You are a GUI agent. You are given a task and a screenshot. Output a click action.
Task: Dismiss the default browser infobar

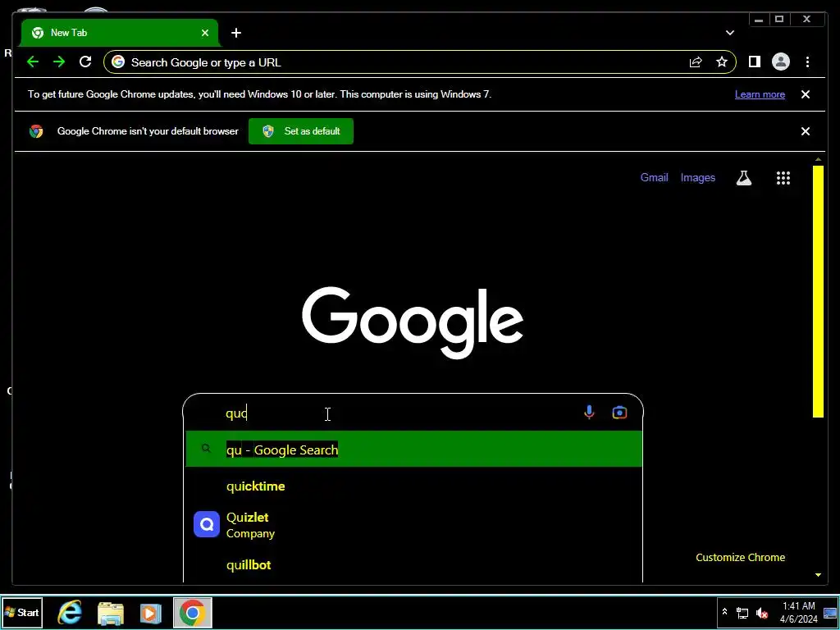point(806,131)
